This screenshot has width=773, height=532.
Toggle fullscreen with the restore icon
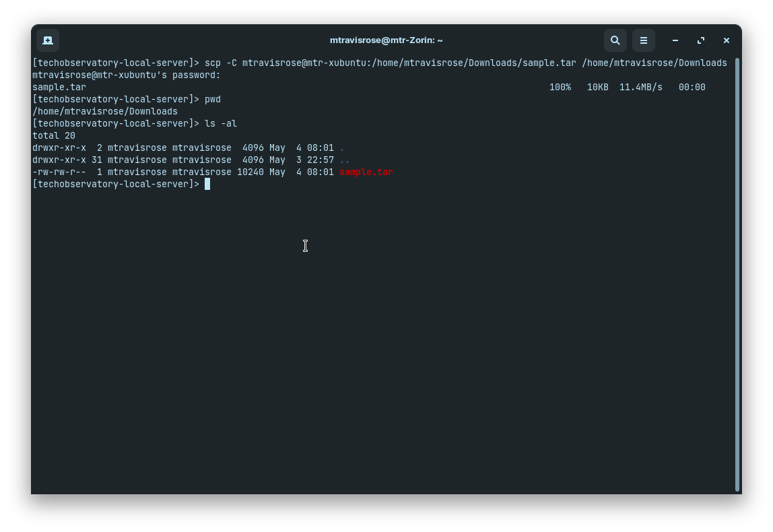pos(700,40)
